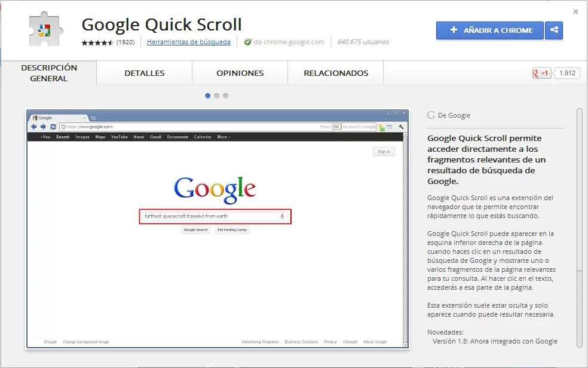Click the '(1920)' review count
The height and width of the screenshot is (368, 588).
[x=125, y=42]
